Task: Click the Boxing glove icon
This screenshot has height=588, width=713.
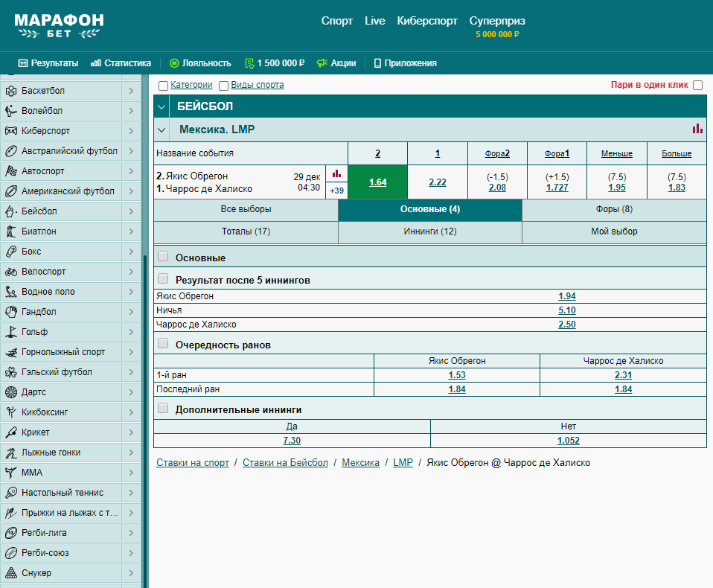Action: tap(11, 252)
